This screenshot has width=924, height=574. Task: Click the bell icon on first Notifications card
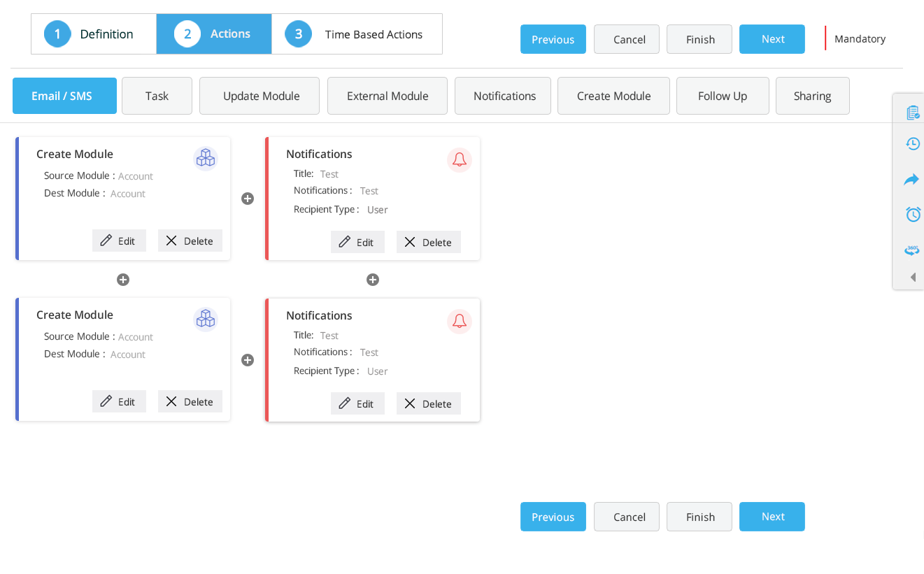pos(460,159)
